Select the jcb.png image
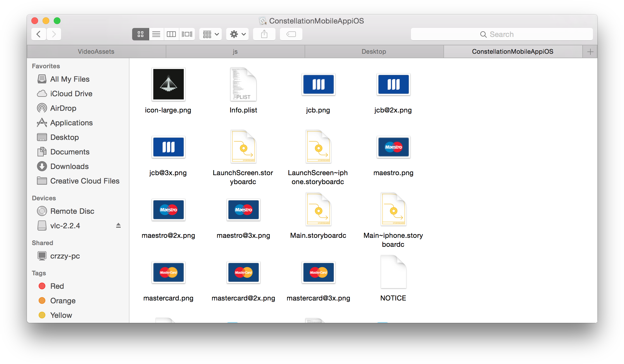 (x=318, y=84)
